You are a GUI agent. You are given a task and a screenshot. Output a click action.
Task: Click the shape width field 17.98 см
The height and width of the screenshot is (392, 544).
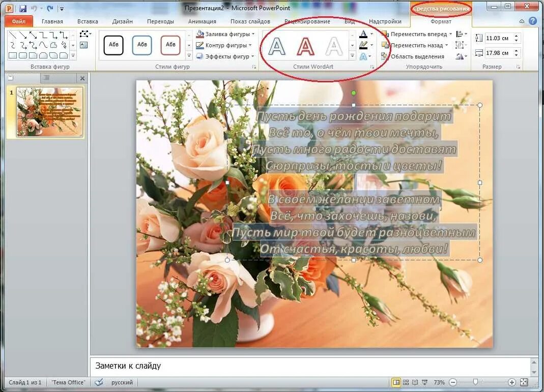pyautogui.click(x=498, y=53)
